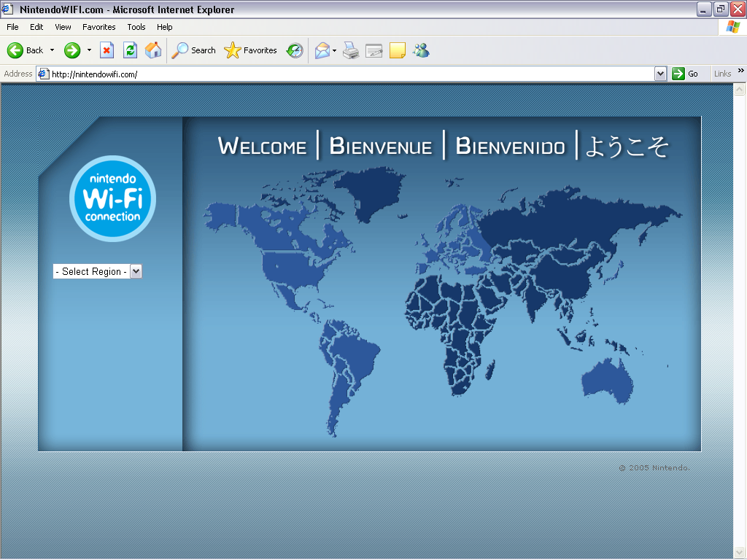Open the File menu
Image resolution: width=747 pixels, height=560 pixels.
12,27
